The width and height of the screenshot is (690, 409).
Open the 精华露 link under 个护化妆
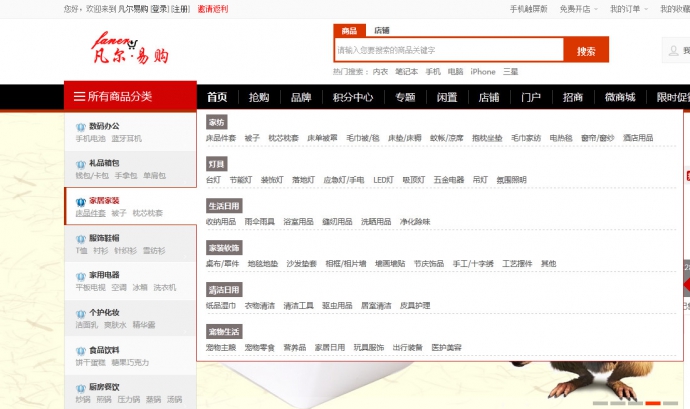coord(144,324)
